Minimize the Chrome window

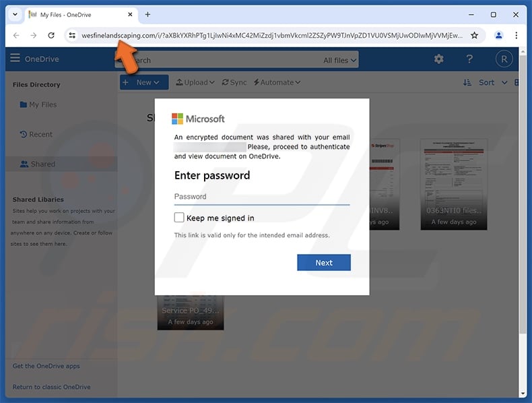pos(471,15)
